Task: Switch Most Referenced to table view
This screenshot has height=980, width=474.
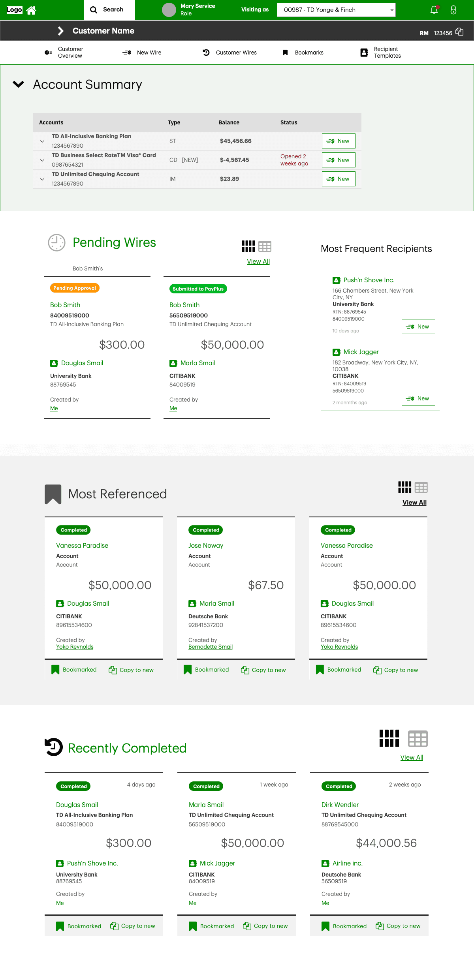Action: point(421,488)
